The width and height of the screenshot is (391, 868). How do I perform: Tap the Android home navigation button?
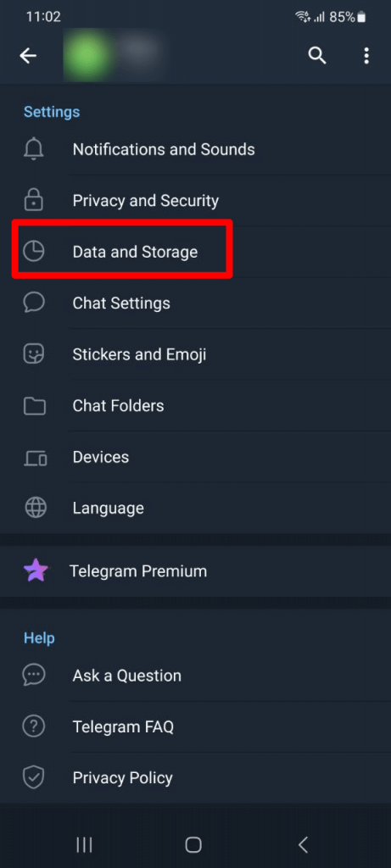[193, 844]
